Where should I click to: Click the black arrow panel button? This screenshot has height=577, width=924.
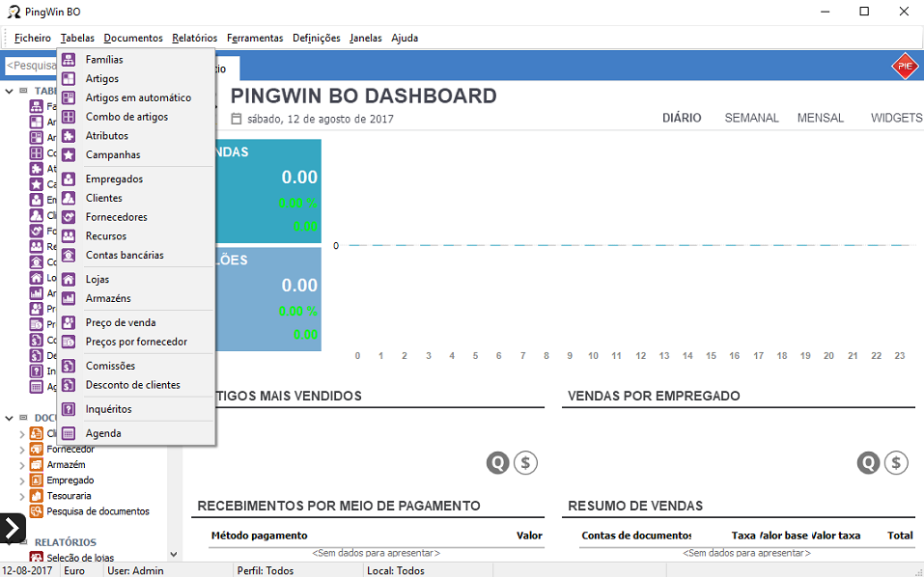click(12, 528)
